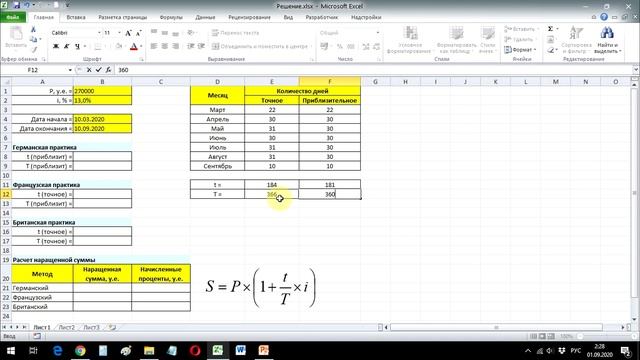
Task: Click the formula bar input showing 360
Action: coord(373,70)
